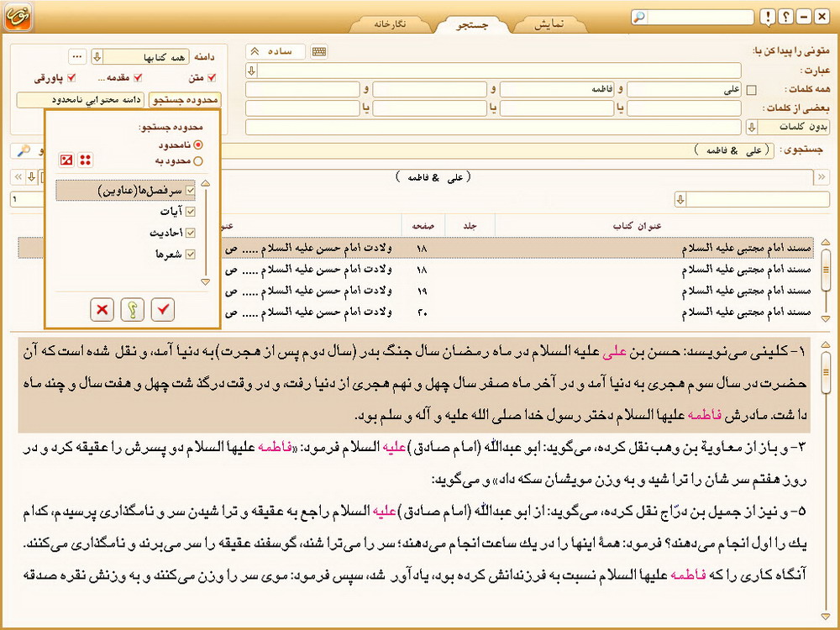Screen dimensions: 840x630
Task: Open the exclamation info button in the title bar
Action: pyautogui.click(x=768, y=17)
